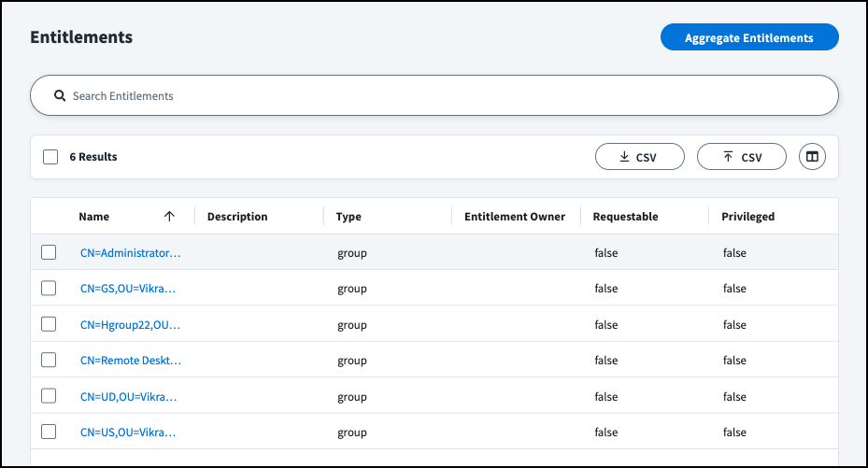
Task: Select the CN=UD,OU=Vikra row checkbox
Action: pos(49,396)
